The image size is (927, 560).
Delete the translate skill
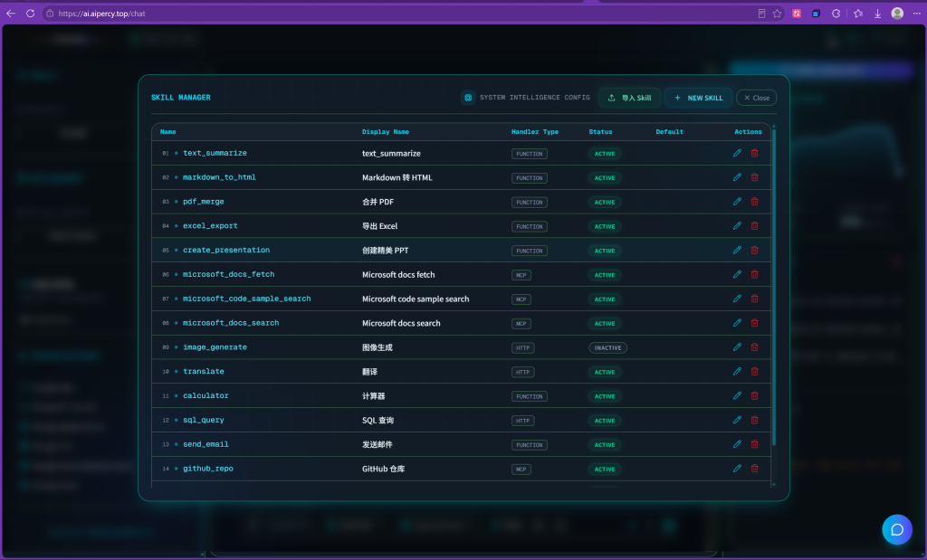754,371
